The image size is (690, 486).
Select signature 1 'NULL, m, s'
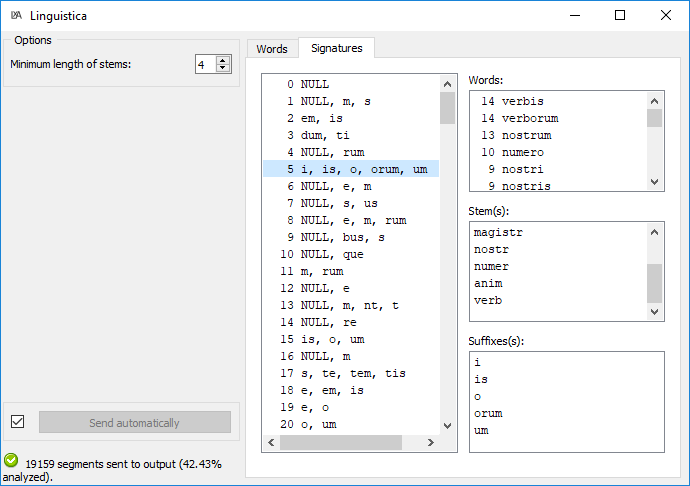(x=351, y=101)
